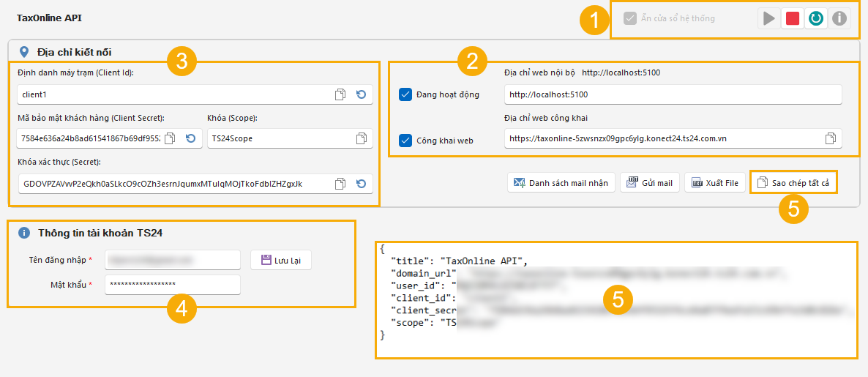This screenshot has width=868, height=377.
Task: Click 'Lưu Lại' to save account
Action: click(280, 260)
